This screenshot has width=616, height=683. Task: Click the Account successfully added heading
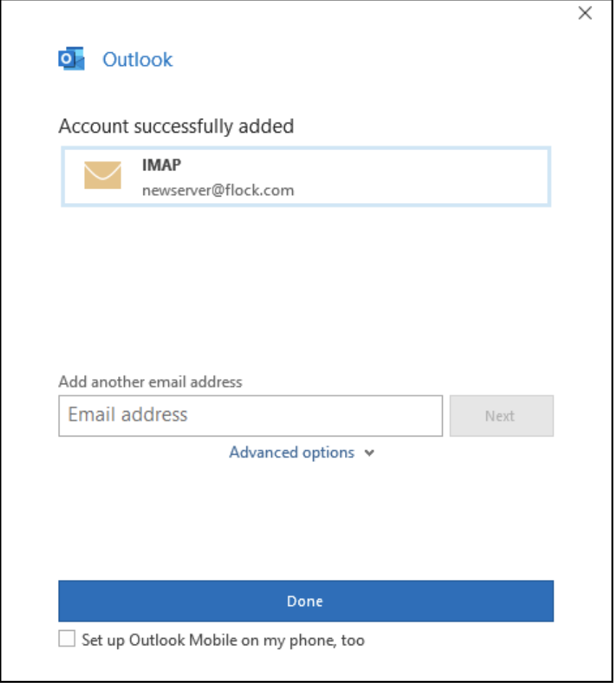176,126
